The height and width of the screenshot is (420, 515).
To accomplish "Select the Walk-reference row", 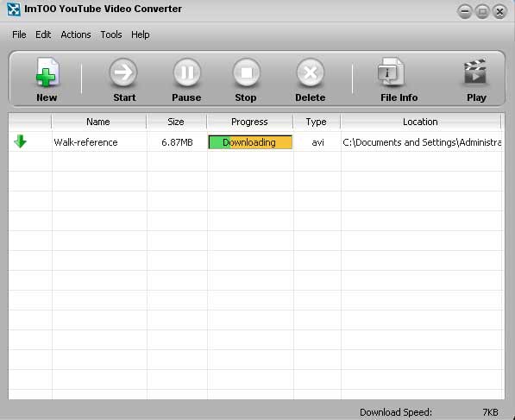I will point(256,141).
